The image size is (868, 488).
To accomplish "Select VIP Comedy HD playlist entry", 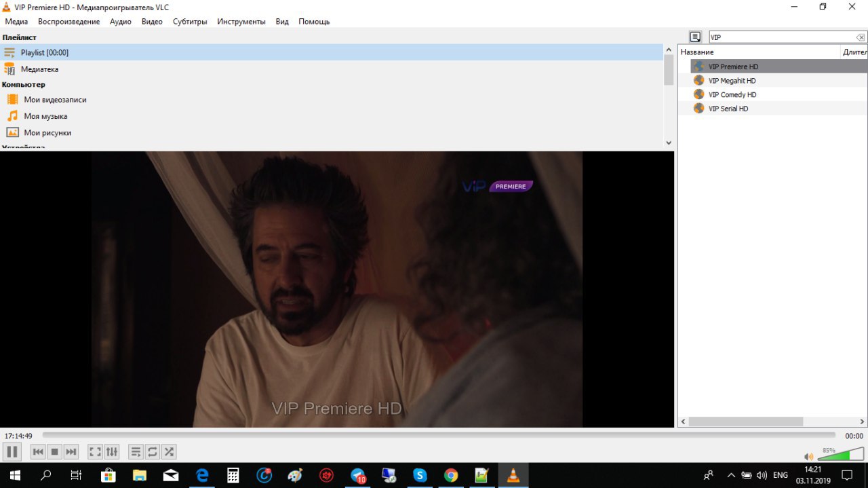I will click(779, 94).
